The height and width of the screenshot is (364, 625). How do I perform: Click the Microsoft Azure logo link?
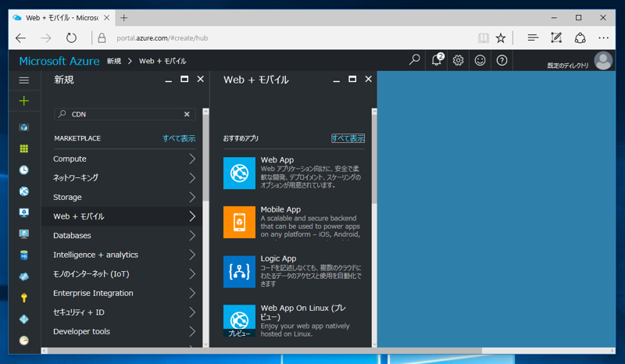pyautogui.click(x=59, y=61)
